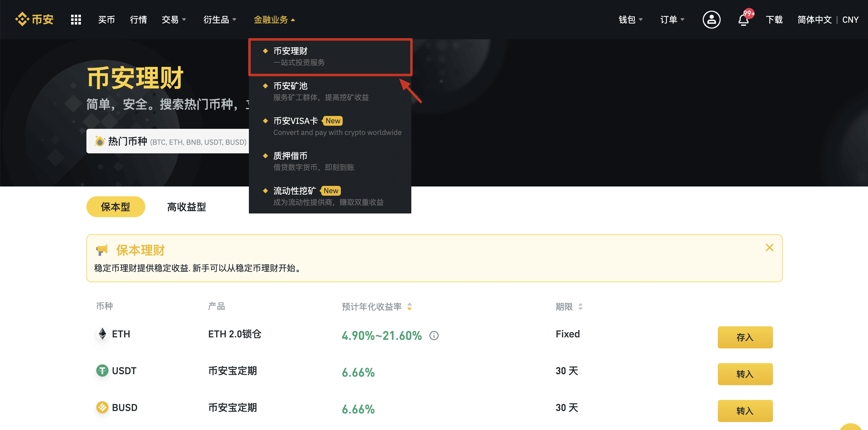Click 30 天 term in BUSD row
This screenshot has height=430, width=868.
point(567,407)
